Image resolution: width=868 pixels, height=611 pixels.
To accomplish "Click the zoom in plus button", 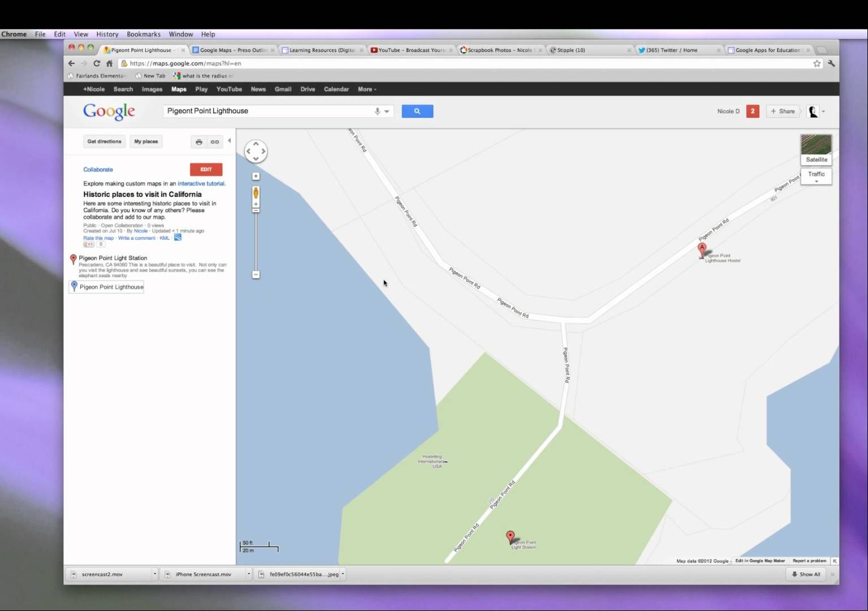I will (x=256, y=204).
